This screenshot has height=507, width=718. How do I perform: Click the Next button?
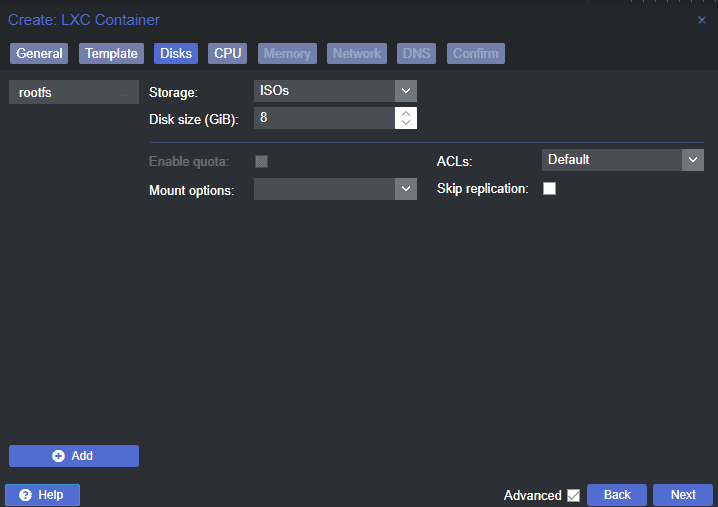coord(683,495)
